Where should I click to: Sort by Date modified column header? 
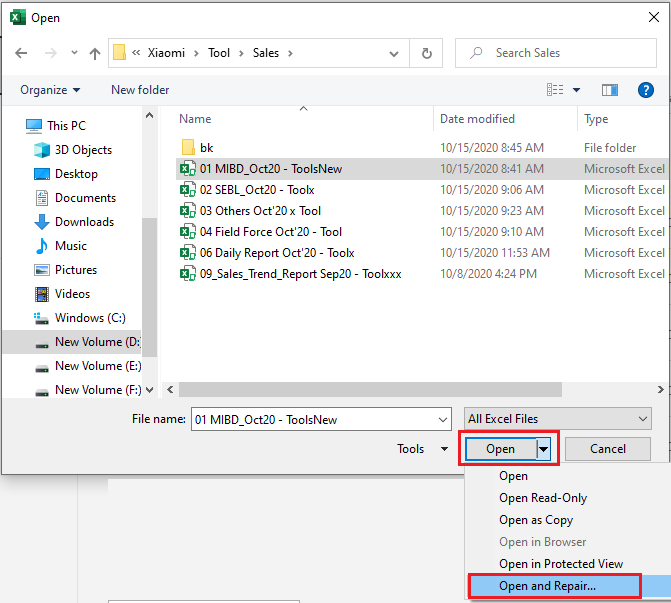pyautogui.click(x=477, y=119)
